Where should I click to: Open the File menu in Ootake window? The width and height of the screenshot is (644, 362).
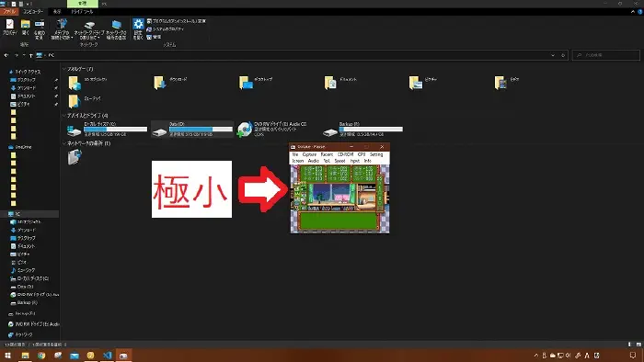(x=295, y=154)
